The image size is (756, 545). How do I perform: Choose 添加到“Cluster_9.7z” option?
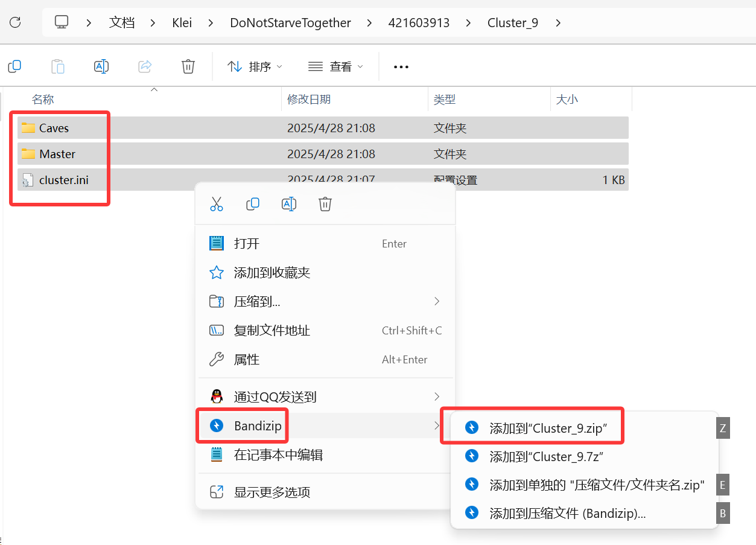pos(547,456)
